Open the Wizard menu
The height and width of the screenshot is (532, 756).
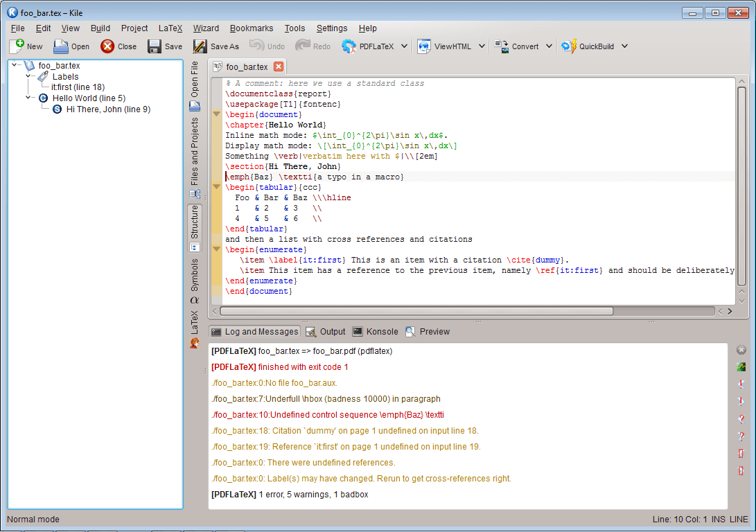[x=206, y=28]
